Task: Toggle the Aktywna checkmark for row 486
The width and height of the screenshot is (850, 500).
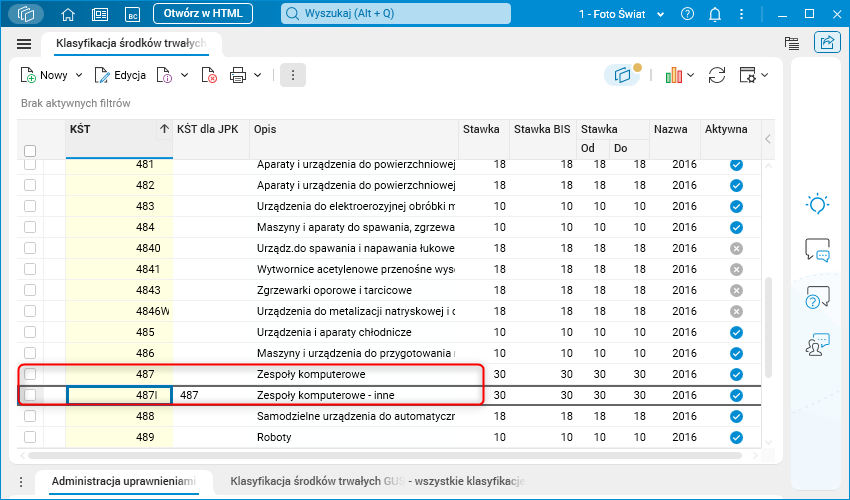Action: (736, 354)
